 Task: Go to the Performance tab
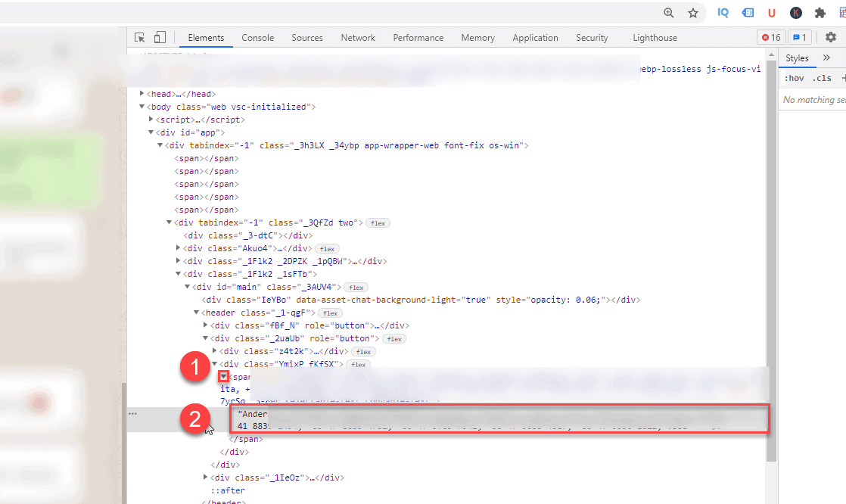[x=418, y=38]
